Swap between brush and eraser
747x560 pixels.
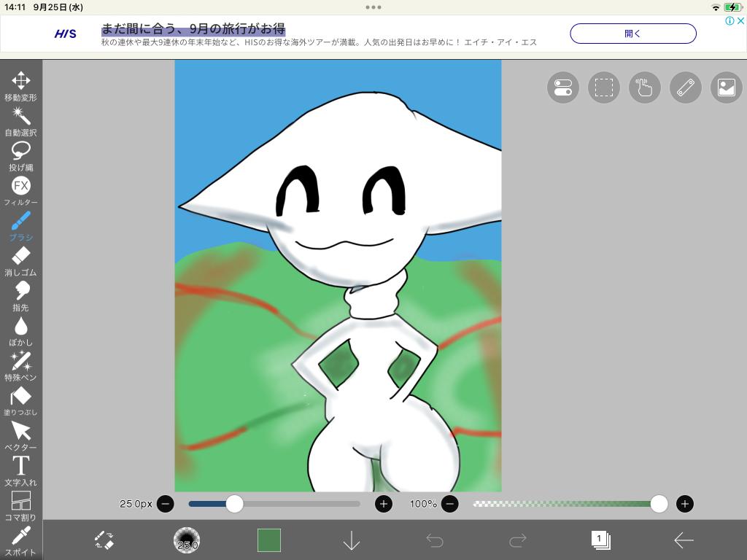[x=104, y=540]
